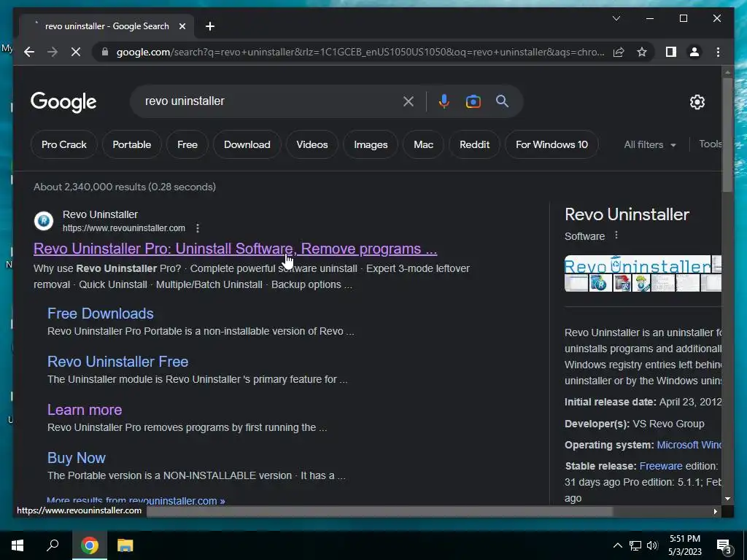Open knowledge panel options beside Software

click(x=616, y=236)
